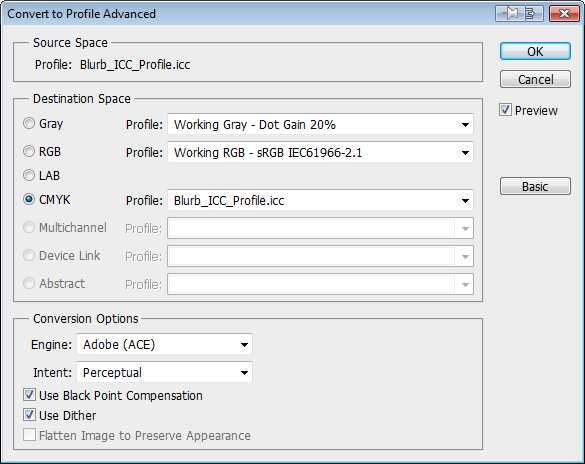The image size is (585, 464).
Task: Click the Flatten Image to Preserve Appearance checkbox
Action: coord(29,435)
